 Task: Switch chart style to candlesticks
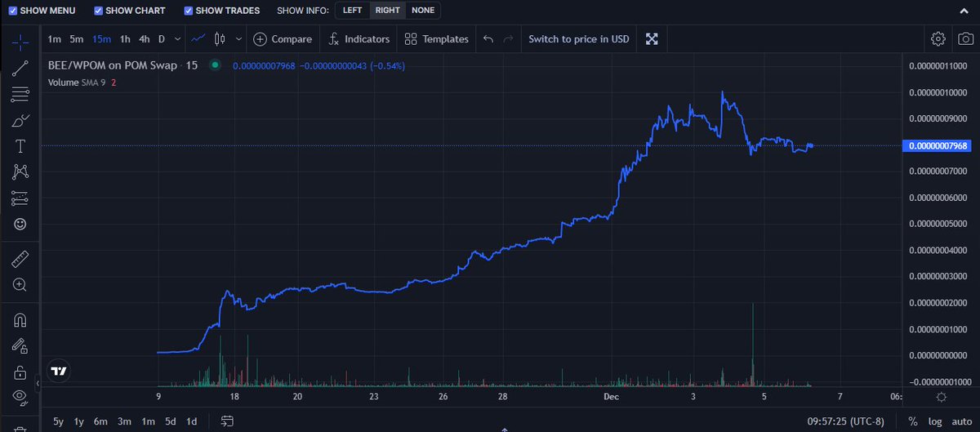219,38
